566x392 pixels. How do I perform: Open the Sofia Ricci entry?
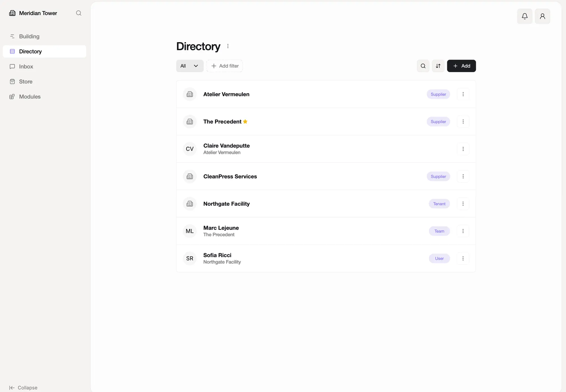326,259
